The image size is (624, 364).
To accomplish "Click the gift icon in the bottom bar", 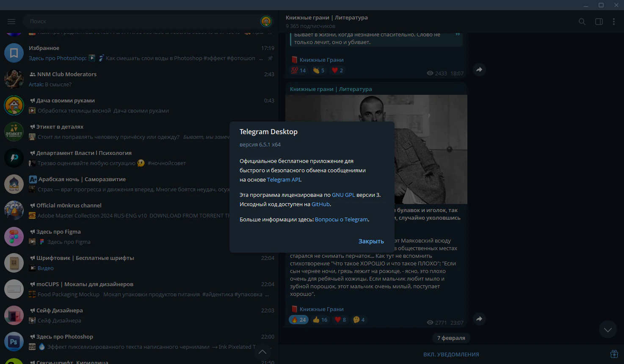I will pyautogui.click(x=614, y=354).
